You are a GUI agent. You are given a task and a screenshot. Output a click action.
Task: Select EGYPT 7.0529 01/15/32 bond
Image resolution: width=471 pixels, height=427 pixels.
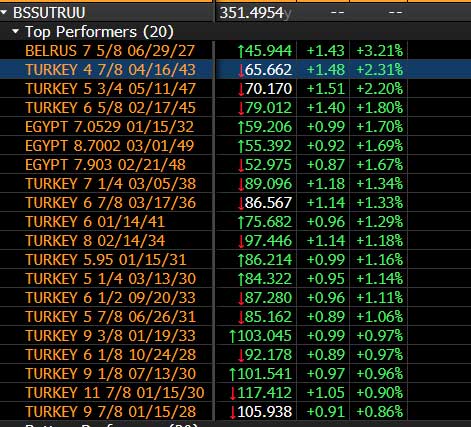point(109,127)
